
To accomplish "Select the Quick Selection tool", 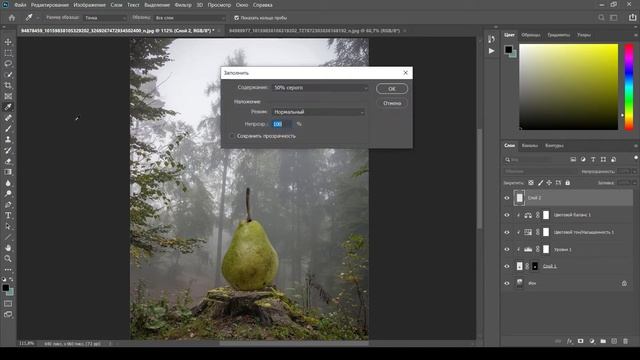I will click(x=8, y=75).
